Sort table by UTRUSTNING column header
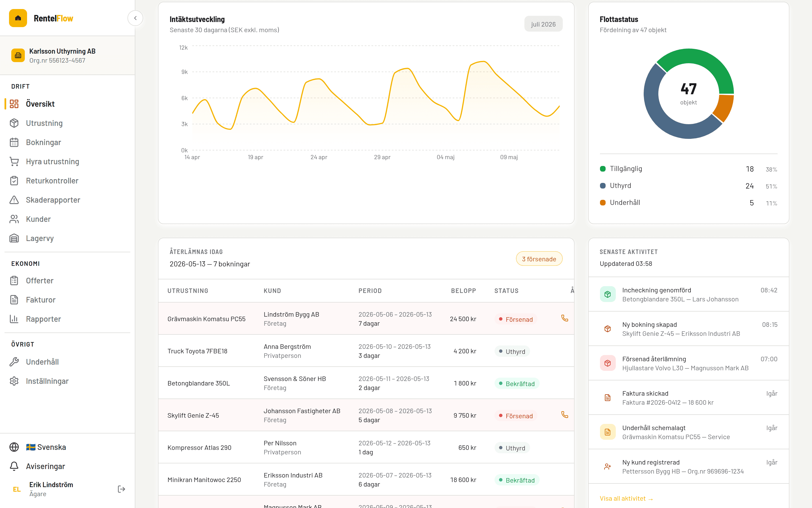The width and height of the screenshot is (812, 508). [x=187, y=291]
